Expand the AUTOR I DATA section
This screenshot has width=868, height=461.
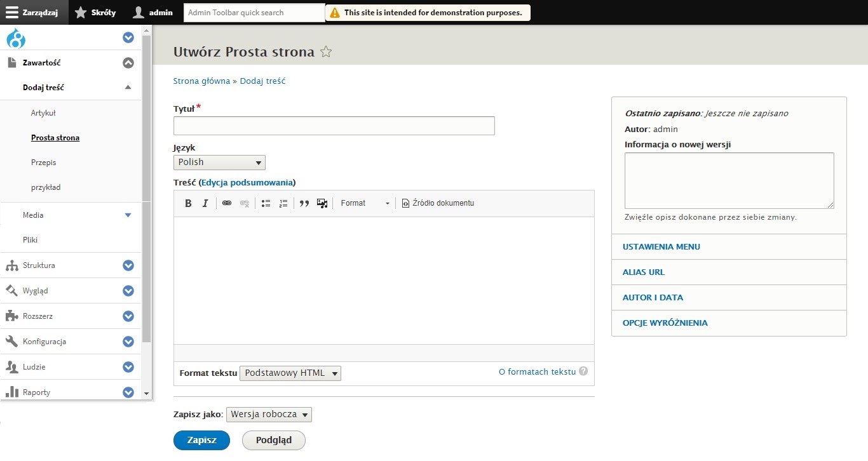[653, 297]
